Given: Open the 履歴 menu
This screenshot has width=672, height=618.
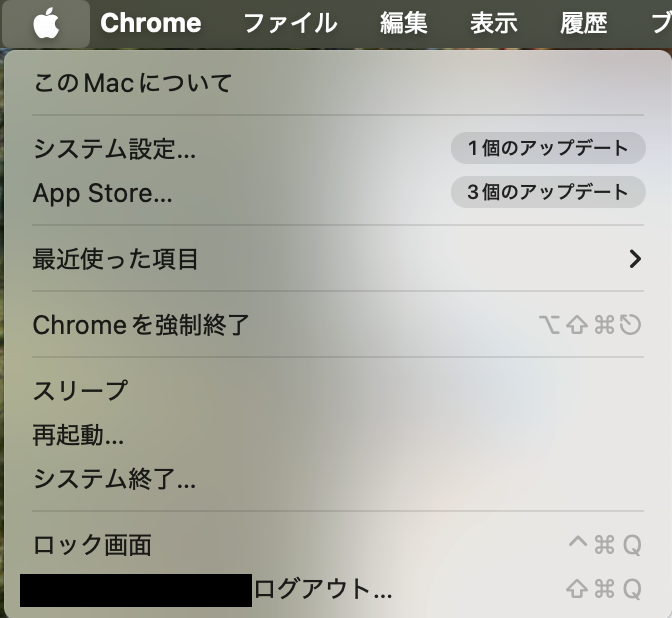Looking at the screenshot, I should click(584, 23).
